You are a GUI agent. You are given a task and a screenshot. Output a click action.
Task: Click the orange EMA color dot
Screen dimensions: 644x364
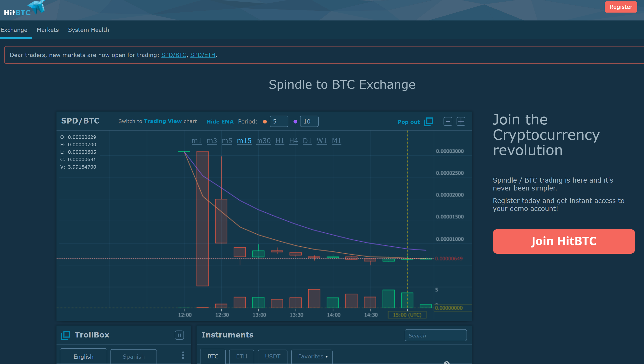pos(265,121)
